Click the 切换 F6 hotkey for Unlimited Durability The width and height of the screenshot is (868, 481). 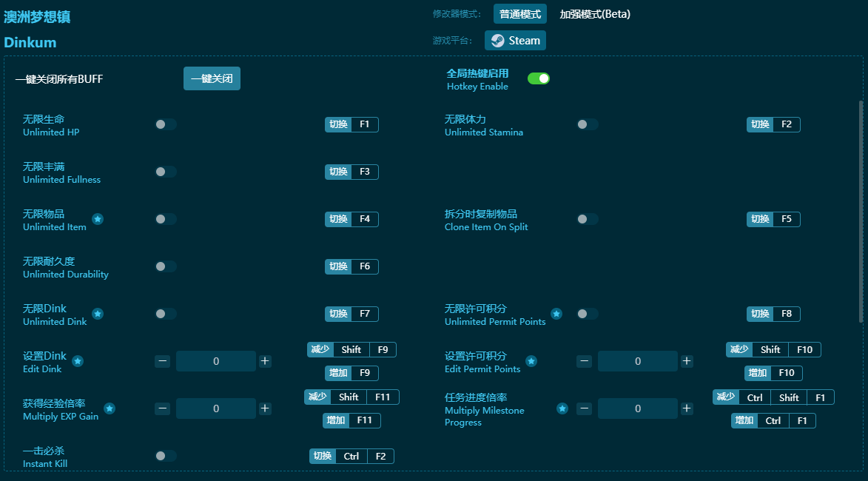[x=351, y=266]
